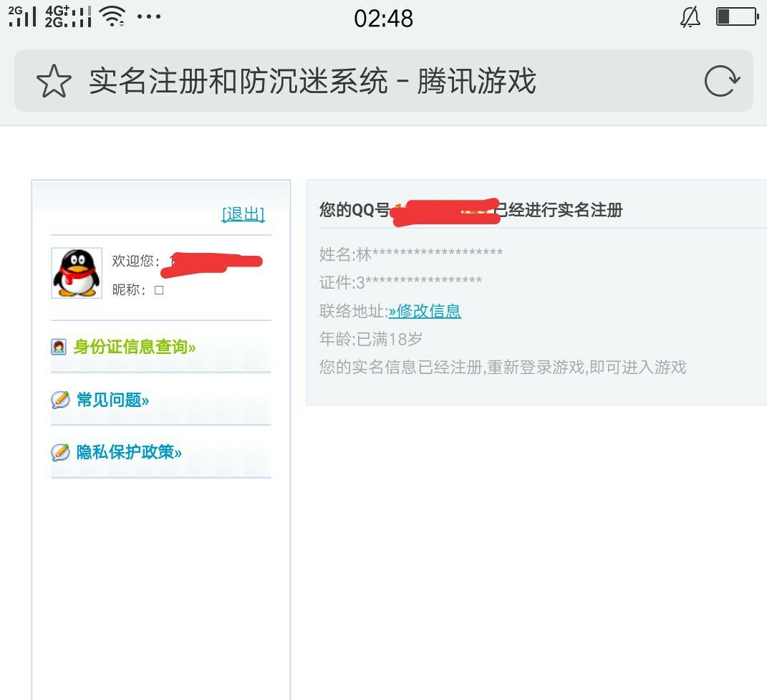This screenshot has height=700, width=767.
Task: Tap the page title in the address bar
Action: [312, 82]
